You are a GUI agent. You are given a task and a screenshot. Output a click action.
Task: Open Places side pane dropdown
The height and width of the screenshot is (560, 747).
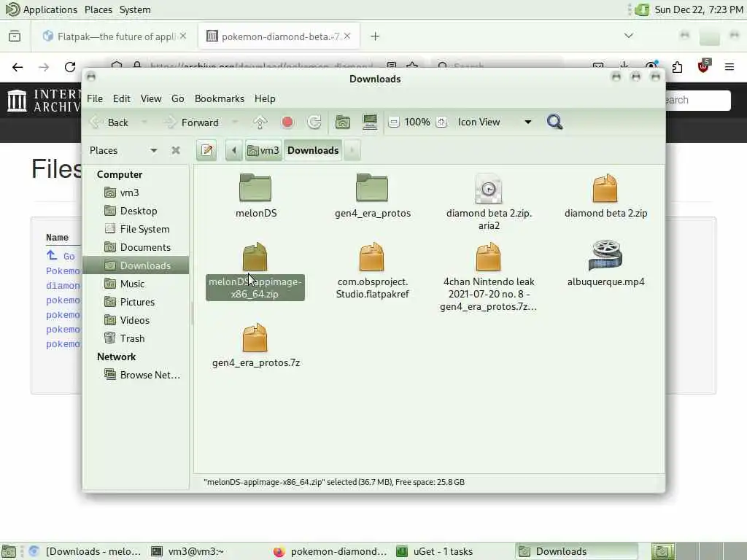pos(123,150)
